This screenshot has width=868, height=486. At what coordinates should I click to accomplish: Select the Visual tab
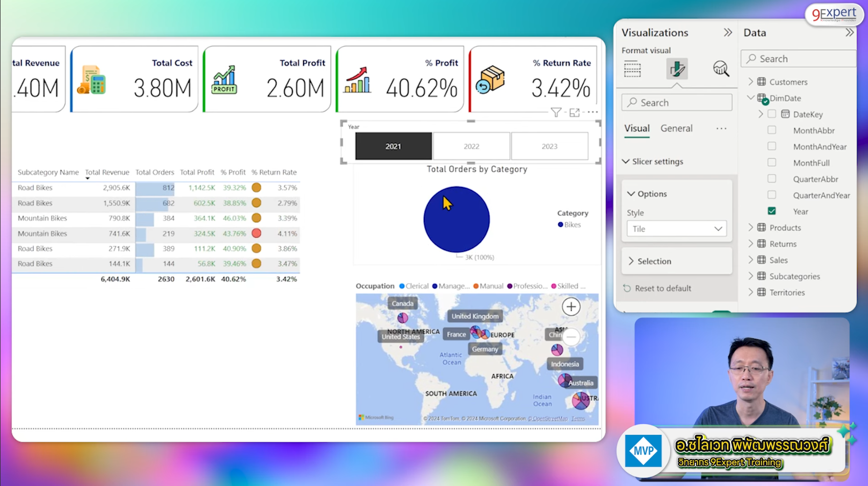point(636,128)
